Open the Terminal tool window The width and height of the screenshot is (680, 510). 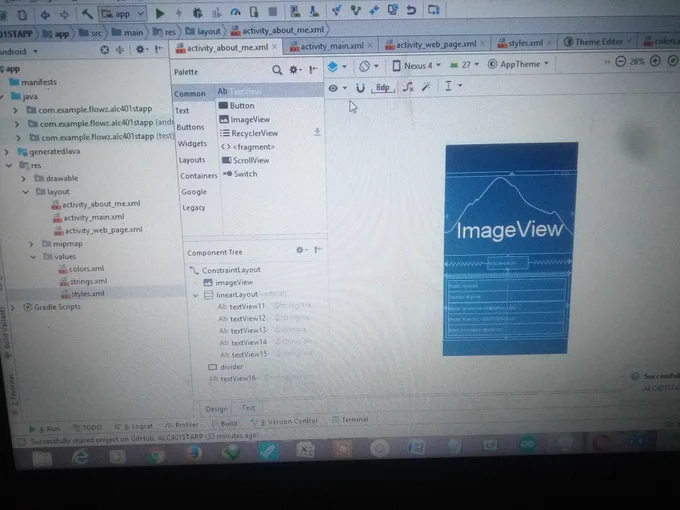tap(350, 420)
